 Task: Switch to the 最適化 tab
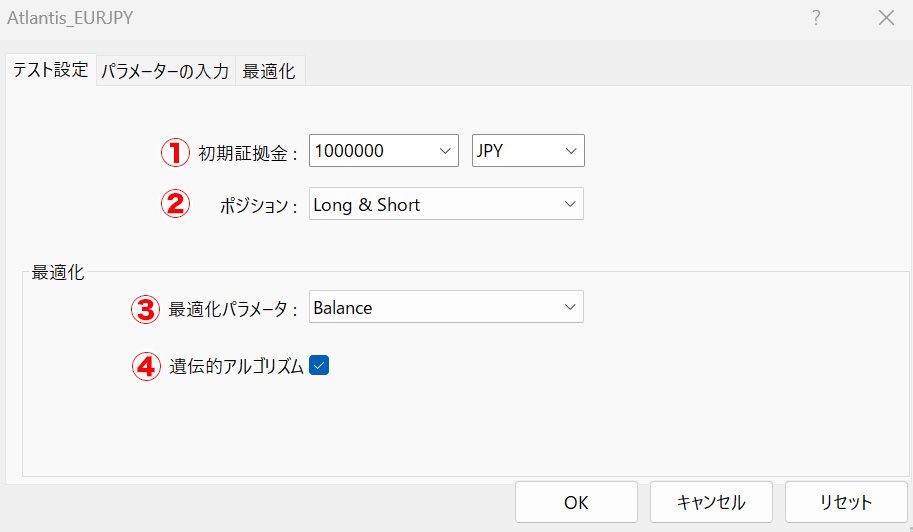[x=269, y=71]
